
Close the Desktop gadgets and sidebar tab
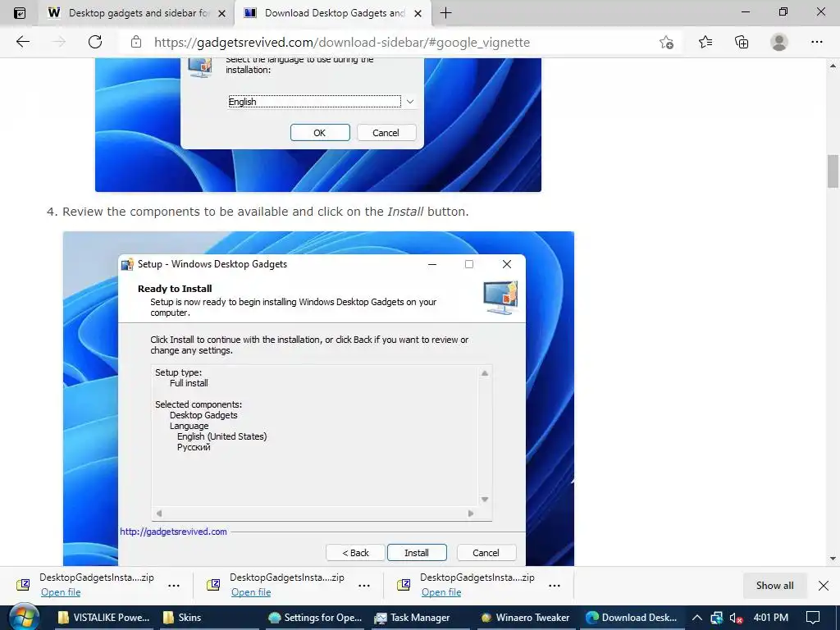[x=221, y=13]
